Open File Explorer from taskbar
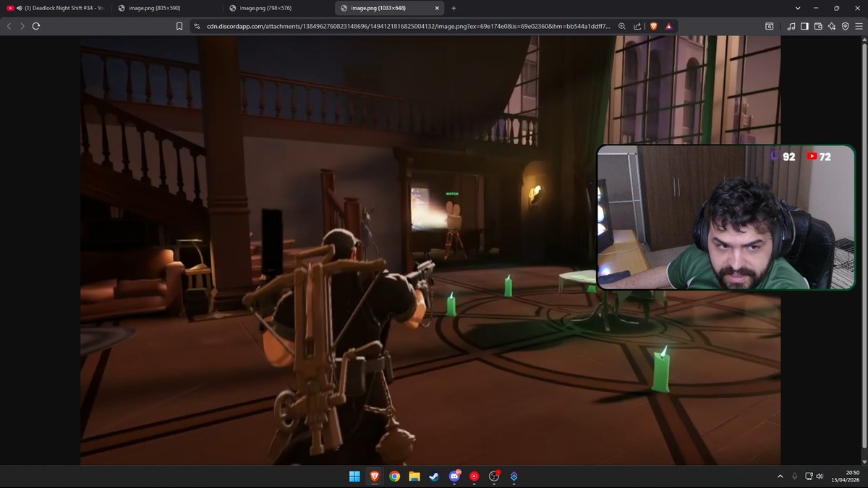 414,476
